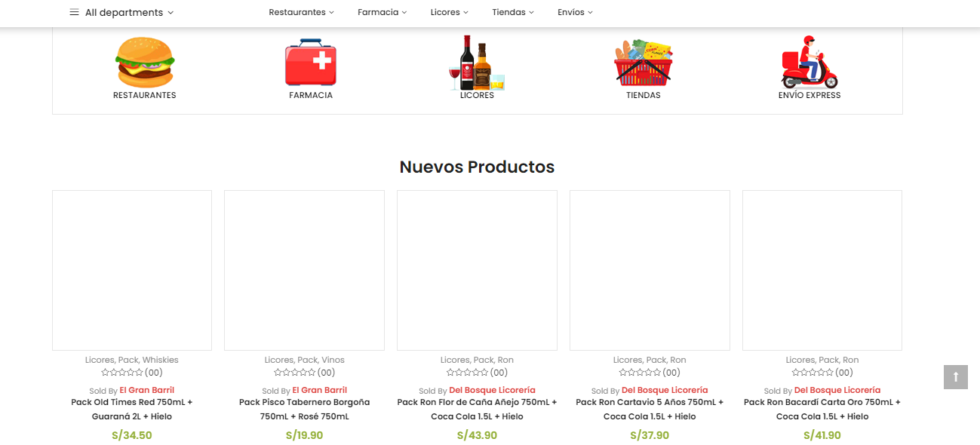Click the TIENDAS category label
Image resolution: width=980 pixels, height=445 pixels.
coord(643,95)
